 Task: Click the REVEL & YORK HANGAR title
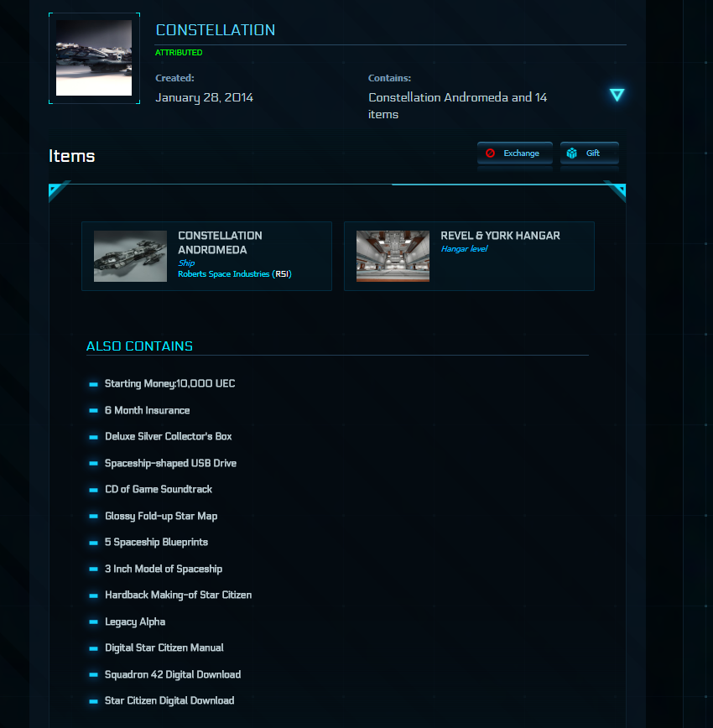pyautogui.click(x=500, y=236)
